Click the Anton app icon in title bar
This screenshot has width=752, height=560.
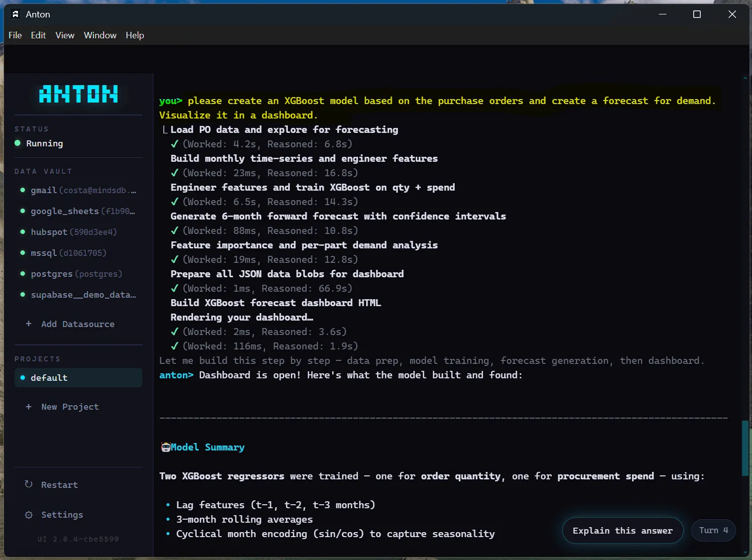[15, 14]
